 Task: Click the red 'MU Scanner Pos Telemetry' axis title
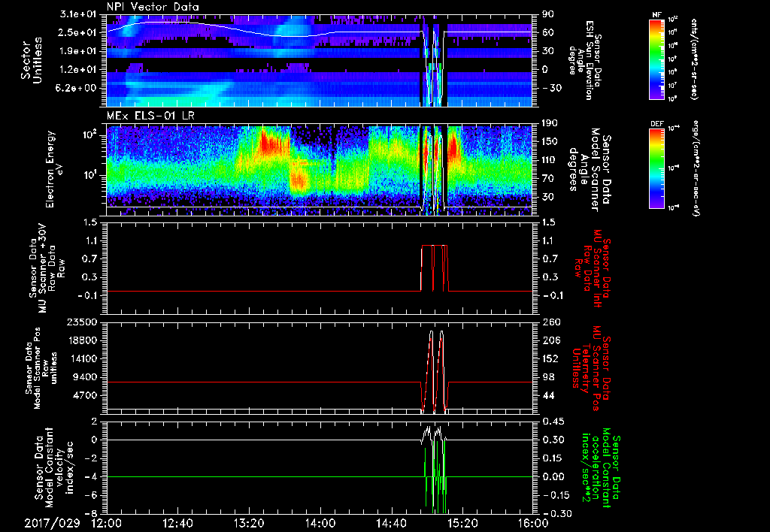[x=590, y=368]
